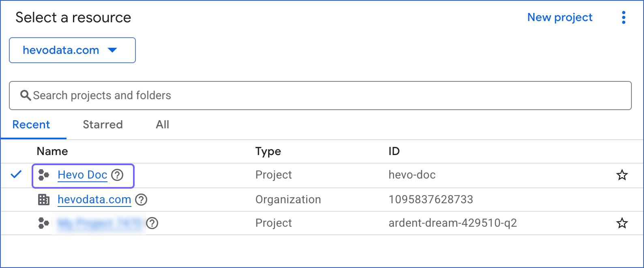Click the Project type cell in ardent-dream row

tap(273, 223)
